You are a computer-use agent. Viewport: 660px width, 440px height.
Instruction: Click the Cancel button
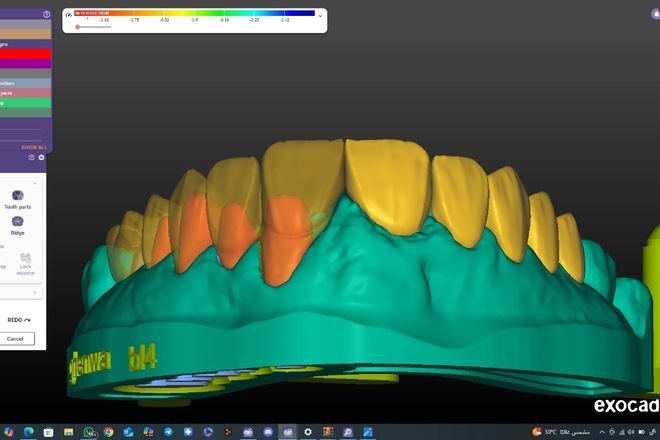[15, 339]
